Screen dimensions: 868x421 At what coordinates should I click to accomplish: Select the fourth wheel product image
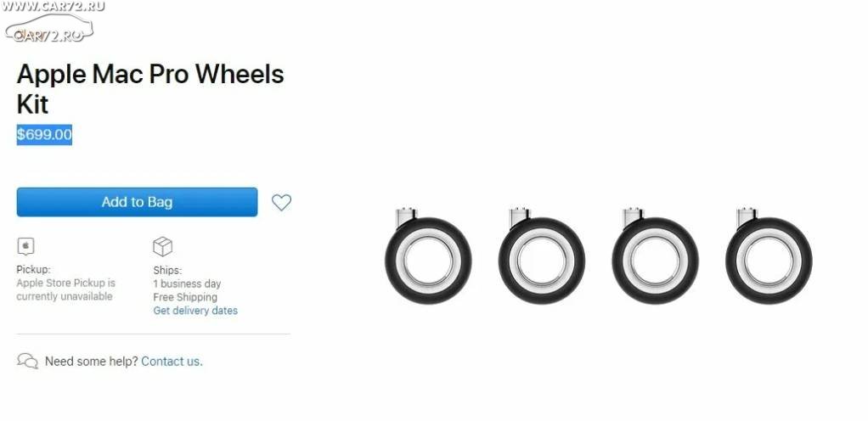769,256
